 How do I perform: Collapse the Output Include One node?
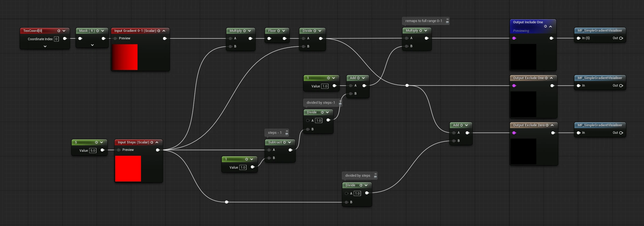pyautogui.click(x=551, y=27)
